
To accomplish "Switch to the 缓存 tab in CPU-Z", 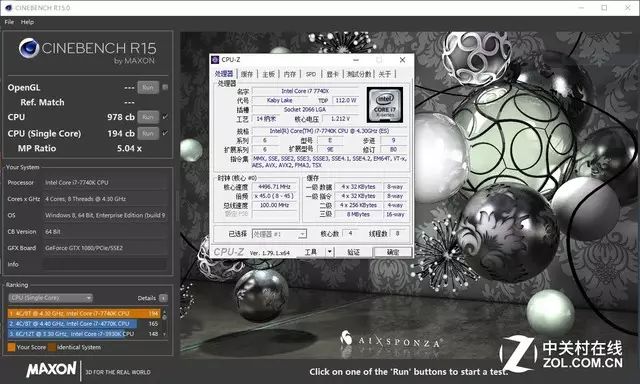I will 247,74.
